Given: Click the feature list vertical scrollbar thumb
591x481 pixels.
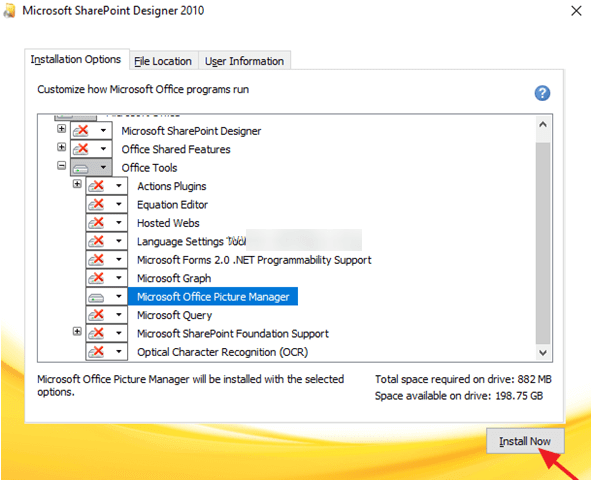Looking at the screenshot, I should point(543,243).
